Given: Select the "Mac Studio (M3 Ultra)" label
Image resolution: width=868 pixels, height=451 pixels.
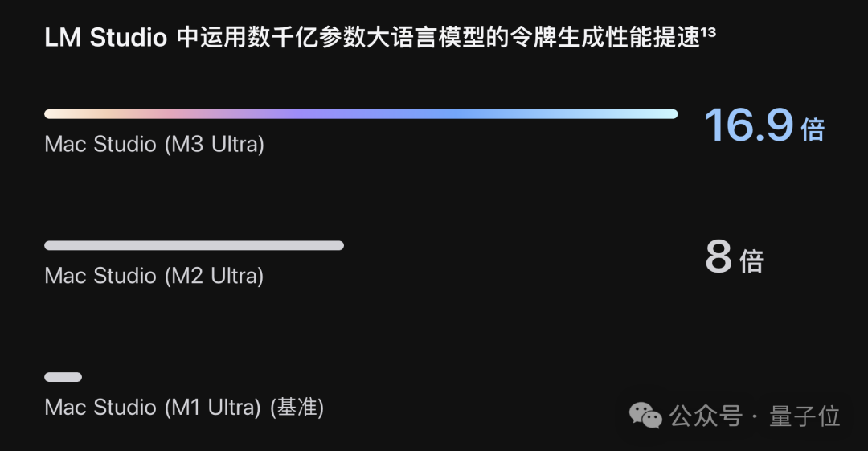Looking at the screenshot, I should point(154,145).
